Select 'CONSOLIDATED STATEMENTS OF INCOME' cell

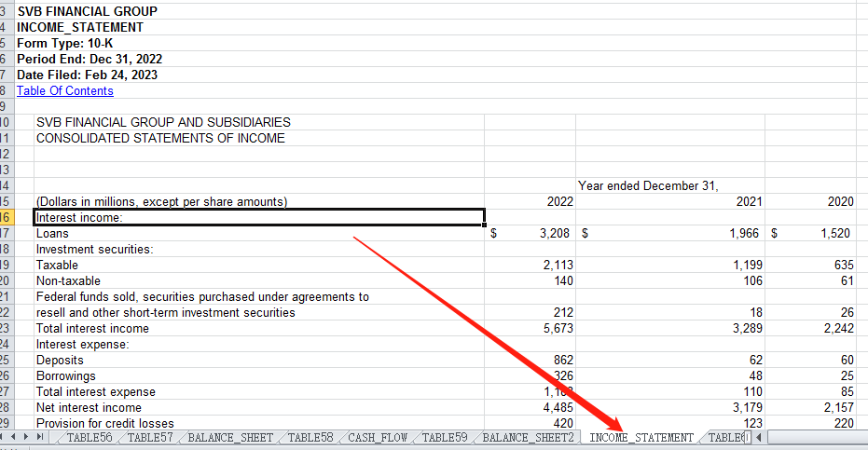pos(259,139)
